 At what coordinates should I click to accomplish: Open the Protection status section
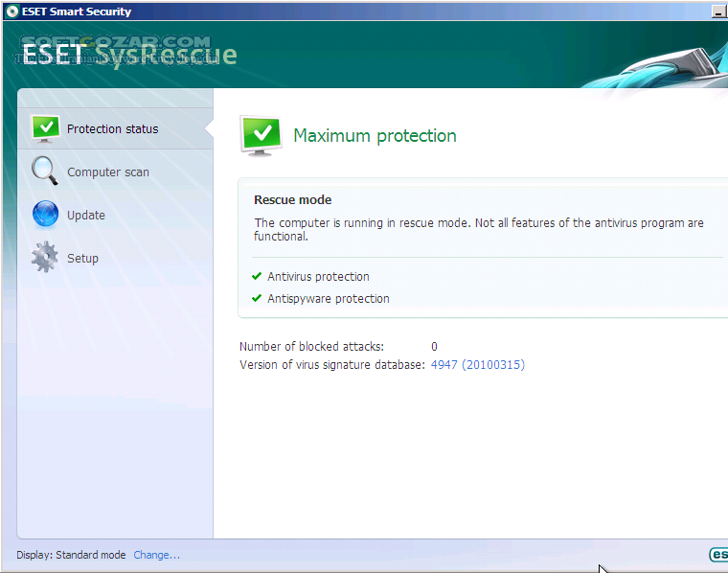coord(115,128)
